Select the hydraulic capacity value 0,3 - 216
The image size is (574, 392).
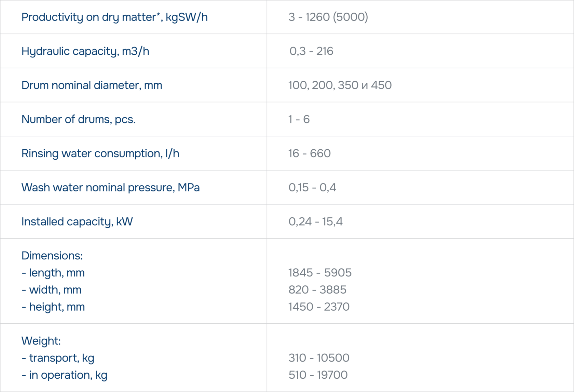point(311,51)
